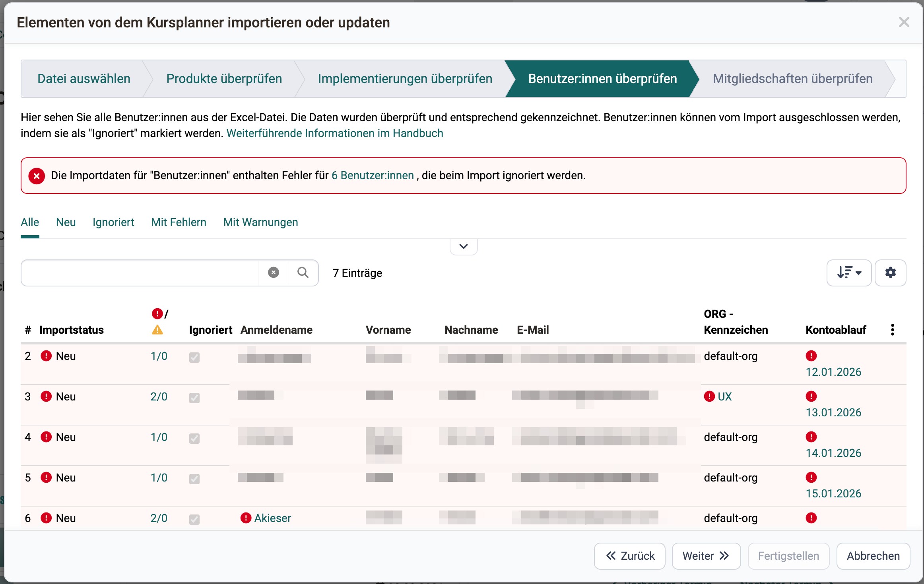
Task: Click the Kontoablauf error icon above 12.01.2026
Action: pyautogui.click(x=811, y=356)
